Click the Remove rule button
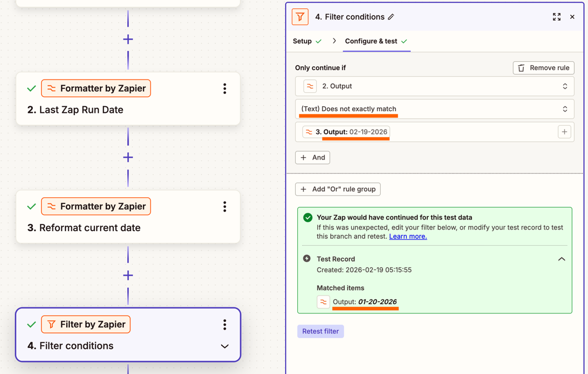This screenshot has width=588, height=374. 543,68
